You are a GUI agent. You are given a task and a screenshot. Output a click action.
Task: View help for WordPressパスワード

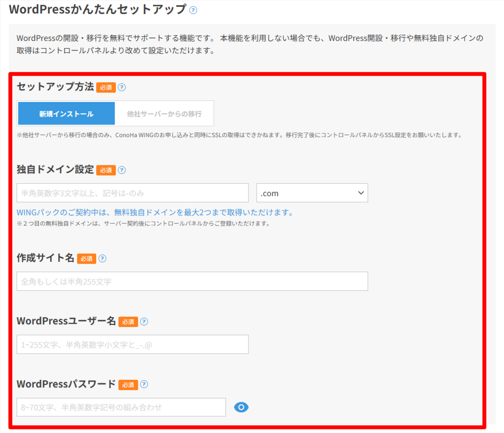tap(144, 384)
